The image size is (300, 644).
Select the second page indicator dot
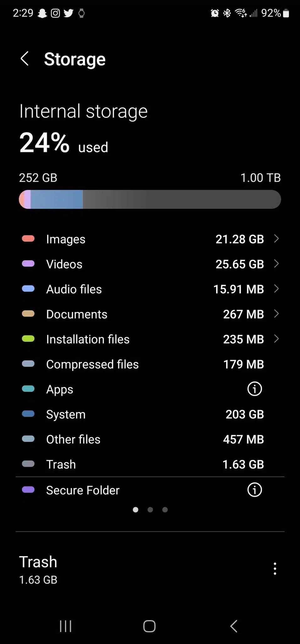pyautogui.click(x=150, y=510)
